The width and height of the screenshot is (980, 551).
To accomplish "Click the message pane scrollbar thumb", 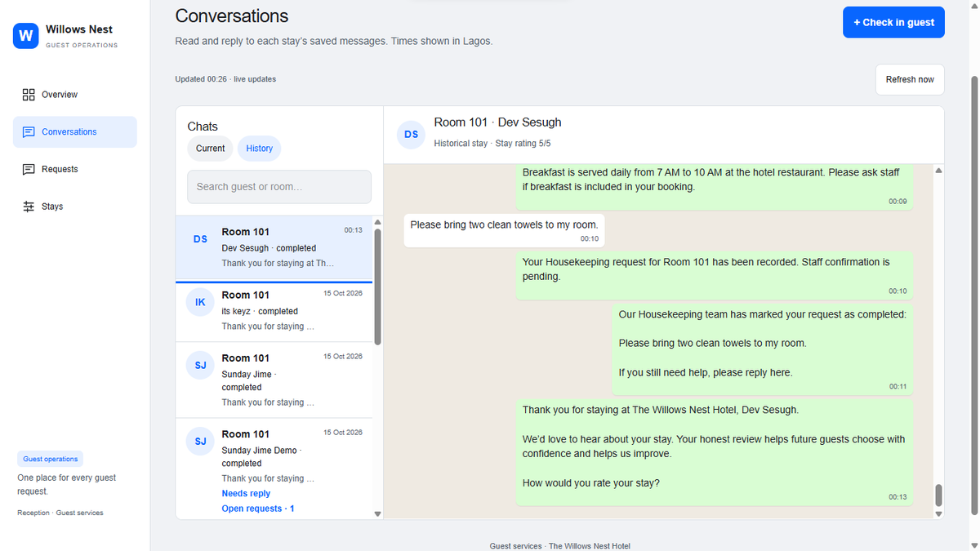I will pyautogui.click(x=938, y=495).
